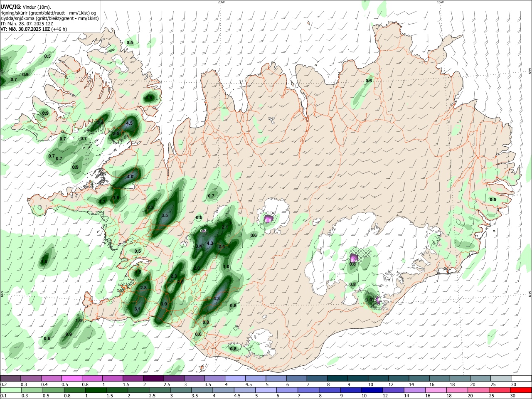
Task: Click palest green bottom-row swatch between 0.1 and 0.3
Action: [x=11, y=390]
